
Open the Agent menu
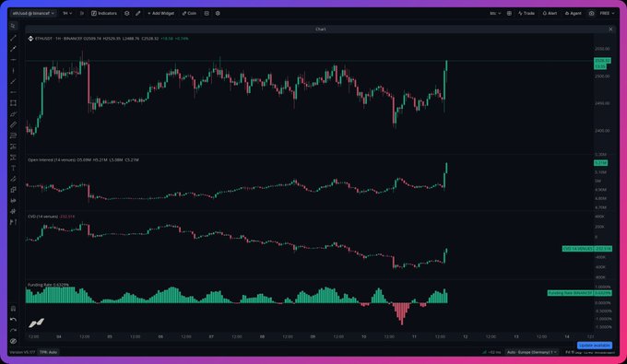[x=574, y=13]
